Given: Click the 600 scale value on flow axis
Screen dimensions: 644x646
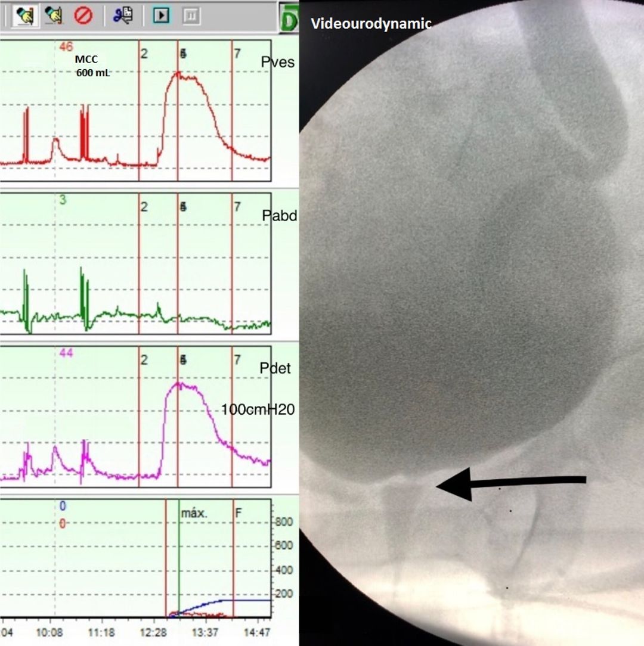Looking at the screenshot, I should pyautogui.click(x=284, y=545).
